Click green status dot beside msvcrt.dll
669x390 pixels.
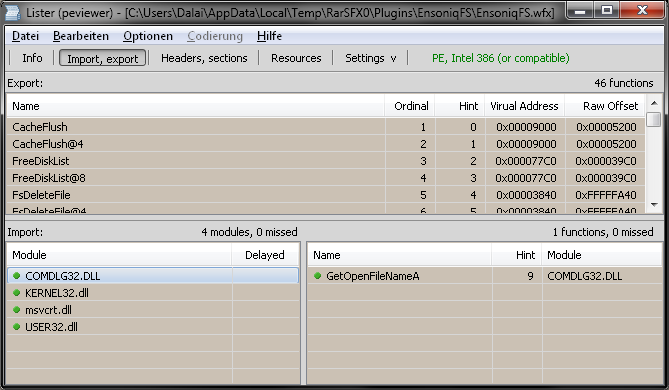coord(17,310)
